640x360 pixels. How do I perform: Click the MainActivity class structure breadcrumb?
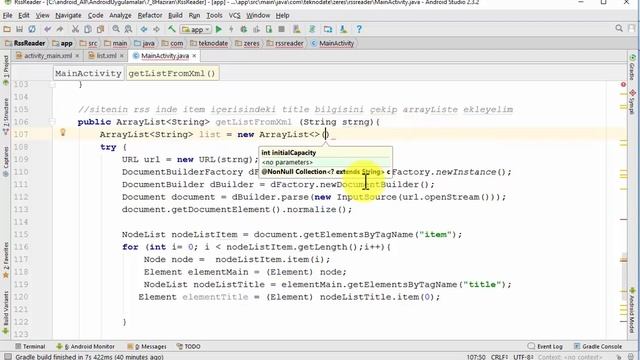(x=88, y=73)
